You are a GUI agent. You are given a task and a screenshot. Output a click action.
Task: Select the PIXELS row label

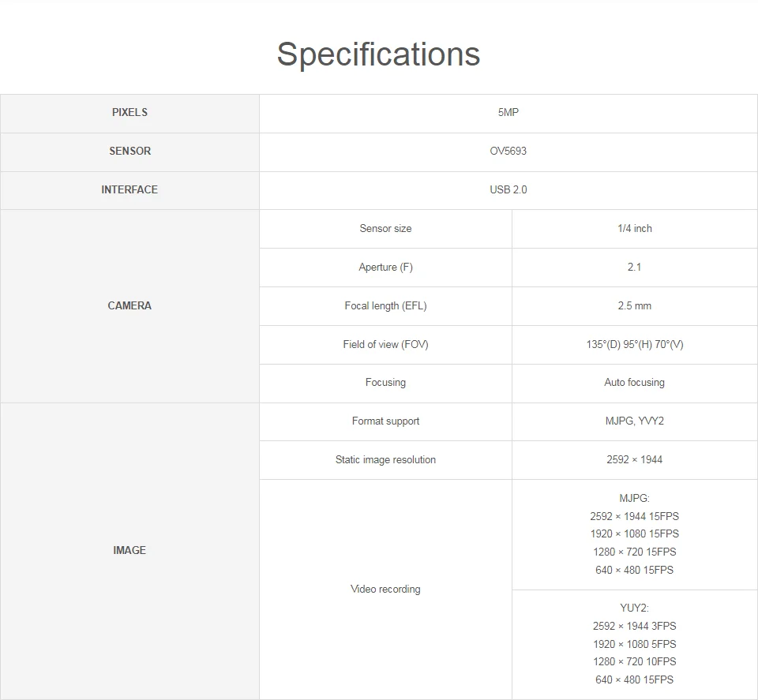coord(129,113)
